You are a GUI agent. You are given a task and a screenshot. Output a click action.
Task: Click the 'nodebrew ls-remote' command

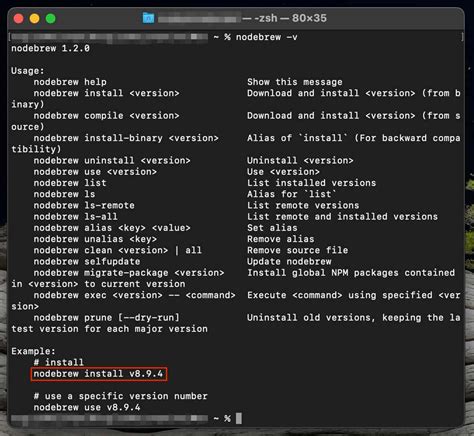pyautogui.click(x=84, y=206)
